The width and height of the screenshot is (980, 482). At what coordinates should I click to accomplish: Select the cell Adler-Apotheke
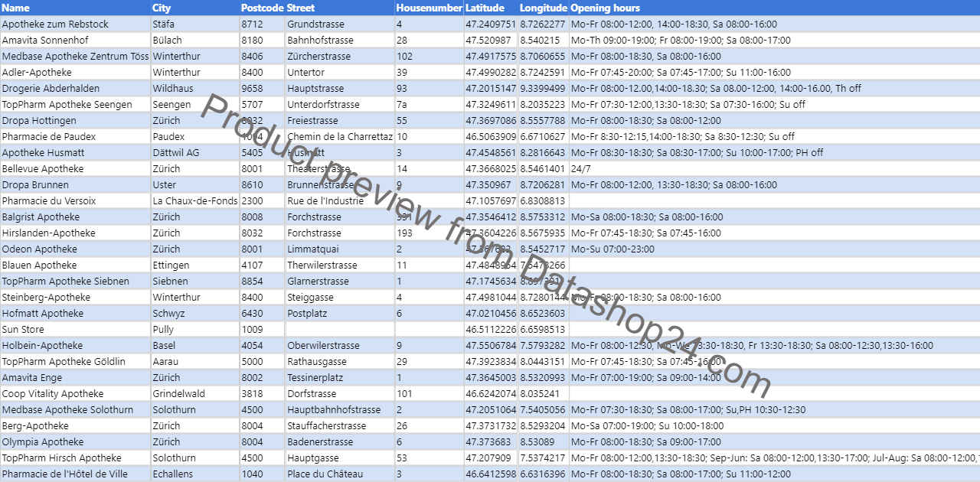pyautogui.click(x=75, y=73)
